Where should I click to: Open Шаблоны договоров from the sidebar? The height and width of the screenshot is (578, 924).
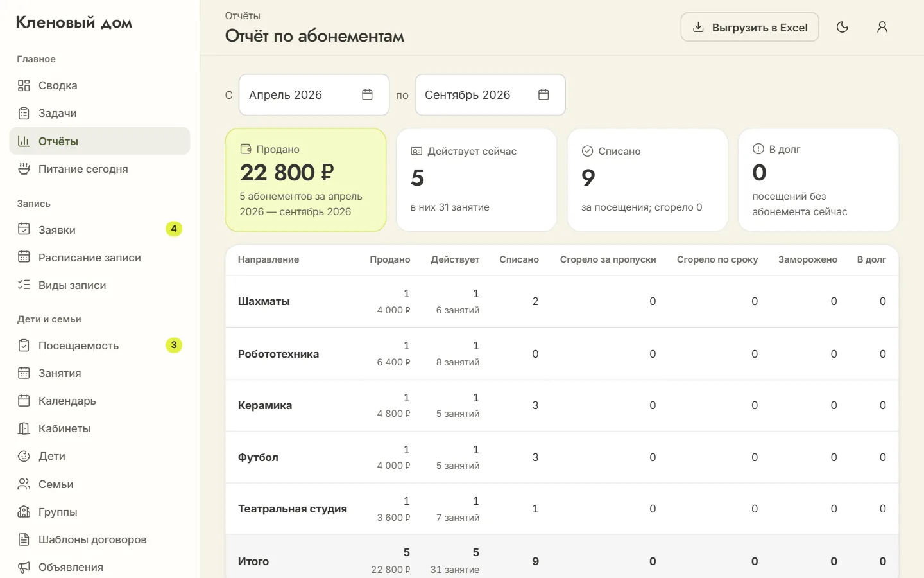99,539
